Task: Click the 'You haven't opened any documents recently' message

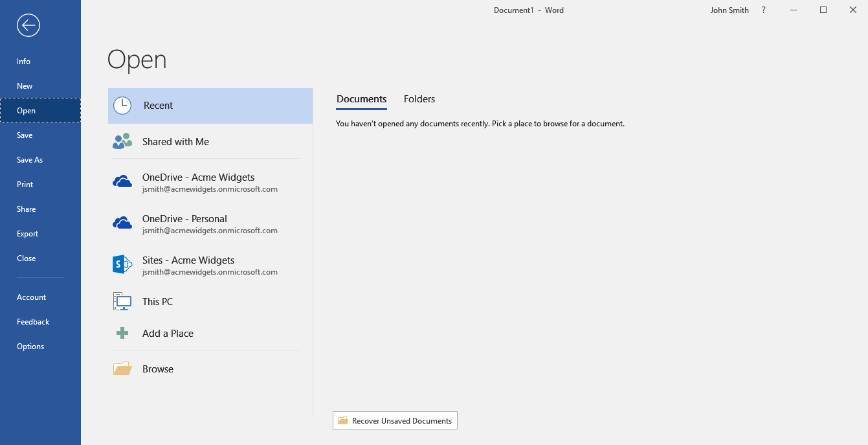Action: [x=480, y=124]
